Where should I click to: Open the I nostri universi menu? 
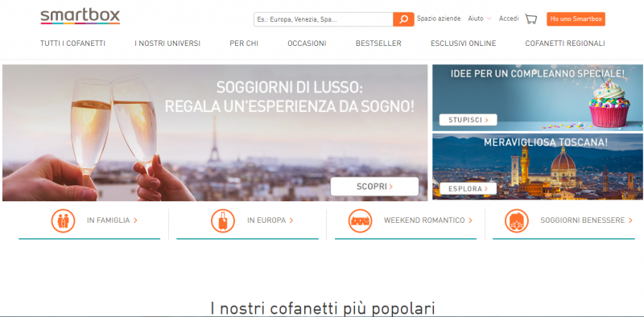pyautogui.click(x=167, y=43)
